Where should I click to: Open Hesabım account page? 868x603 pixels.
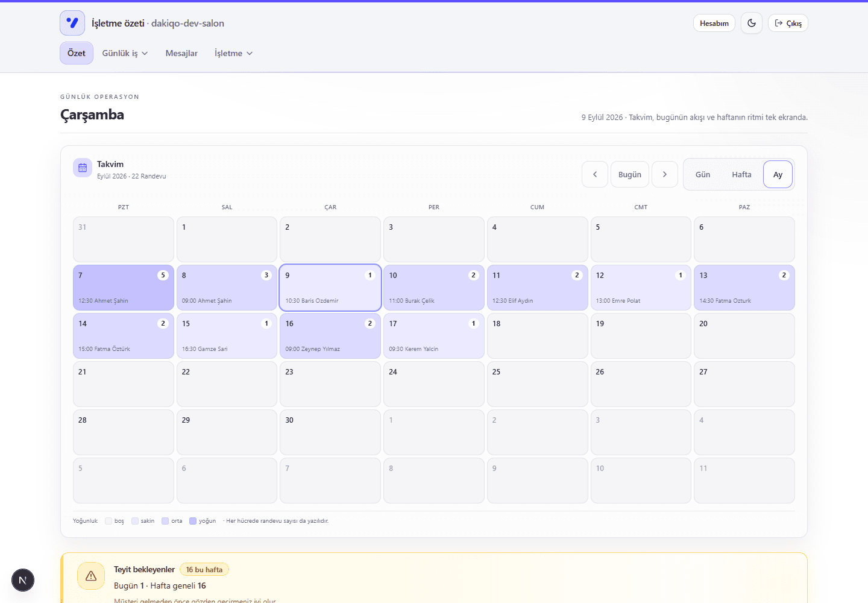pyautogui.click(x=714, y=23)
